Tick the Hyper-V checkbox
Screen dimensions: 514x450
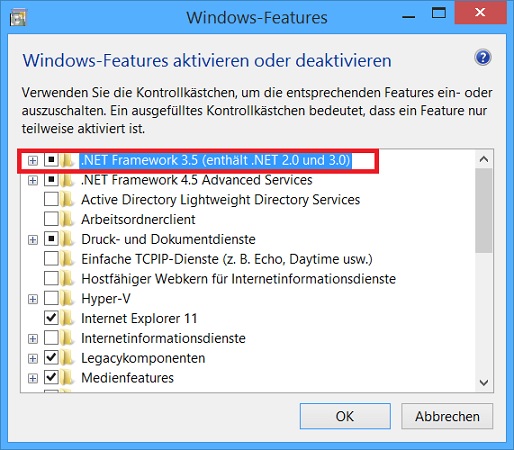(x=51, y=298)
